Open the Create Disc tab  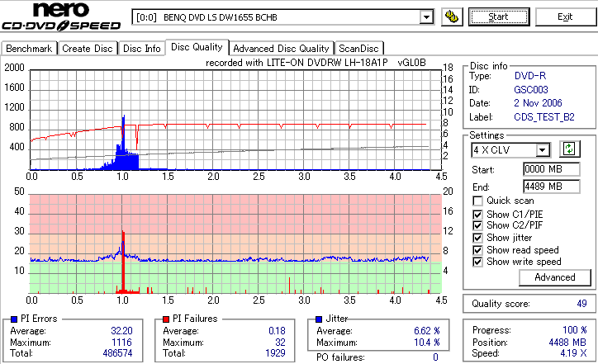[x=88, y=49]
